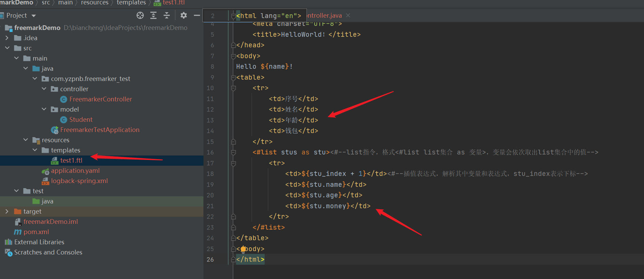Collapse the src folder

(7, 48)
